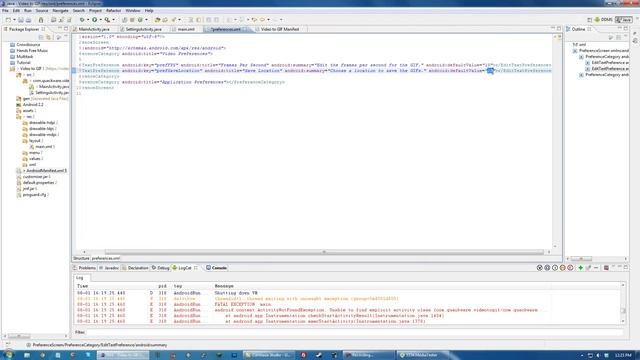Switch to MainActivity.java editor tab
Viewport: 640px width, 360px height.
coord(93,29)
